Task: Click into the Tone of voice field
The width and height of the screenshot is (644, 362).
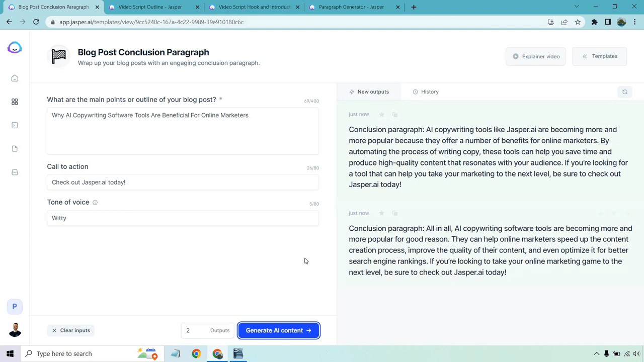Action: click(x=183, y=218)
